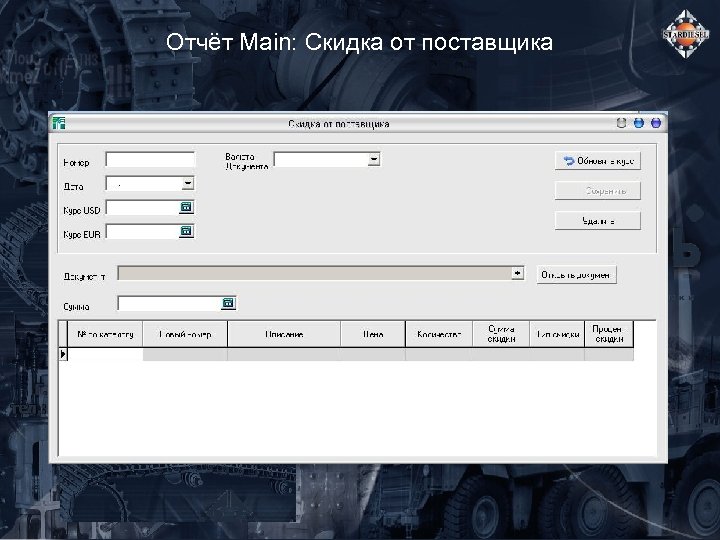
Task: Open the calculator icon next to Сумма
Action: pyautogui.click(x=228, y=303)
